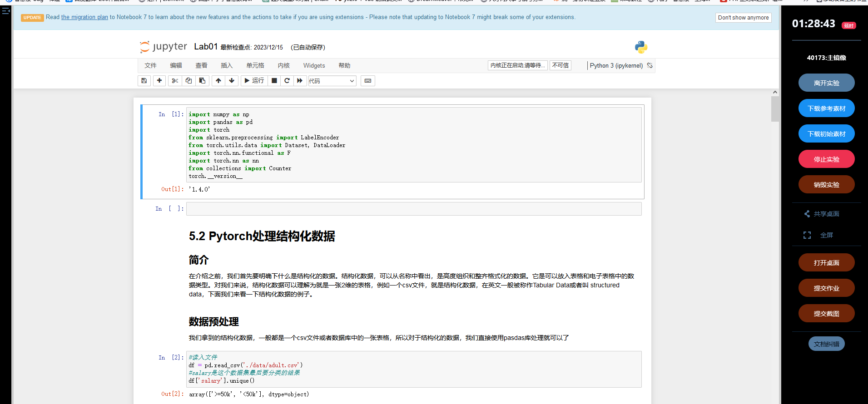The image size is (868, 404).
Task: Open the 帮助 menu
Action: (344, 65)
